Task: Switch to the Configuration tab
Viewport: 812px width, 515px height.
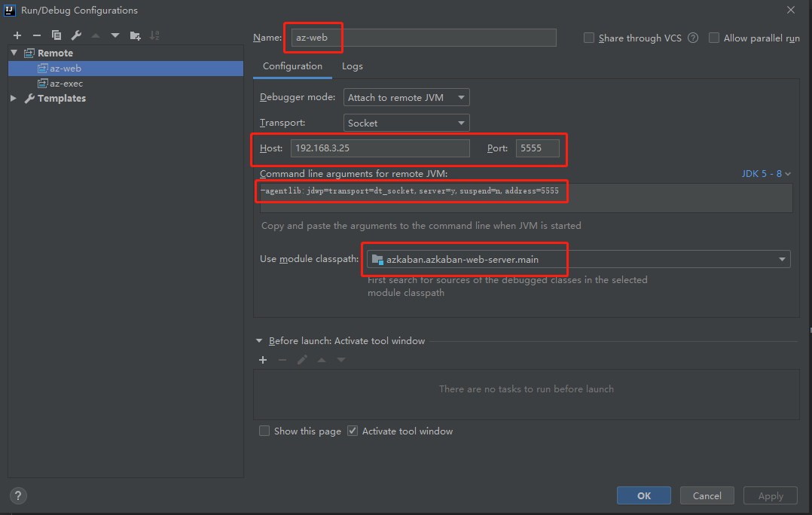Action: 292,66
